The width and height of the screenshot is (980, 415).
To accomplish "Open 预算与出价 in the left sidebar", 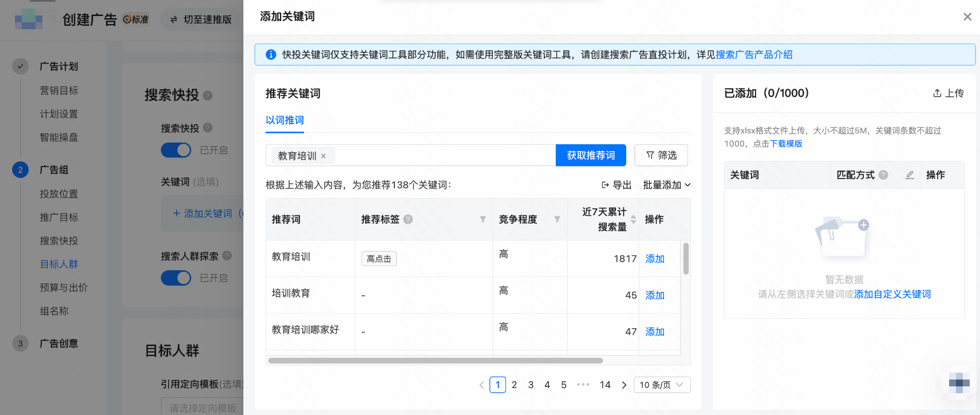I will tap(64, 288).
